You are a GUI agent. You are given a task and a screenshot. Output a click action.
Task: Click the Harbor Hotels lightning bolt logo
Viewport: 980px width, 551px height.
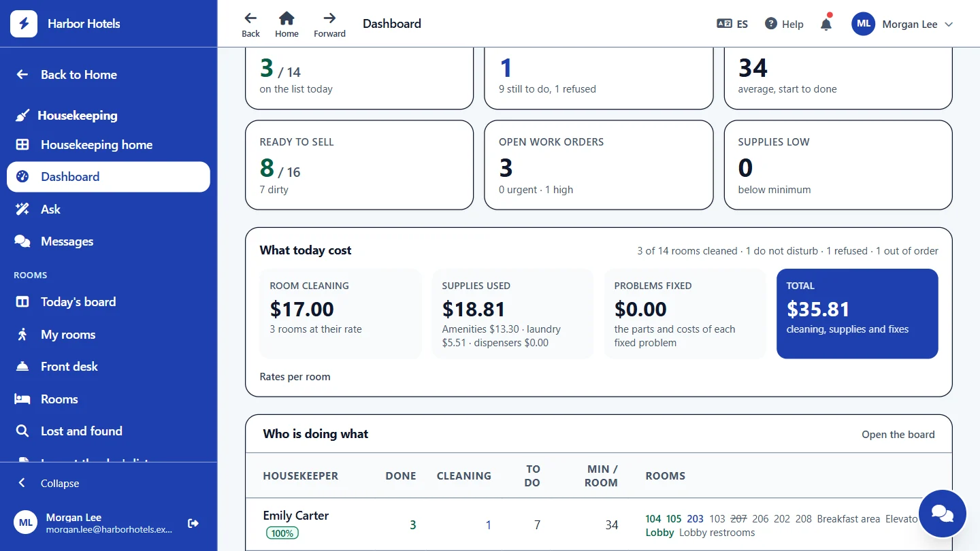click(24, 24)
